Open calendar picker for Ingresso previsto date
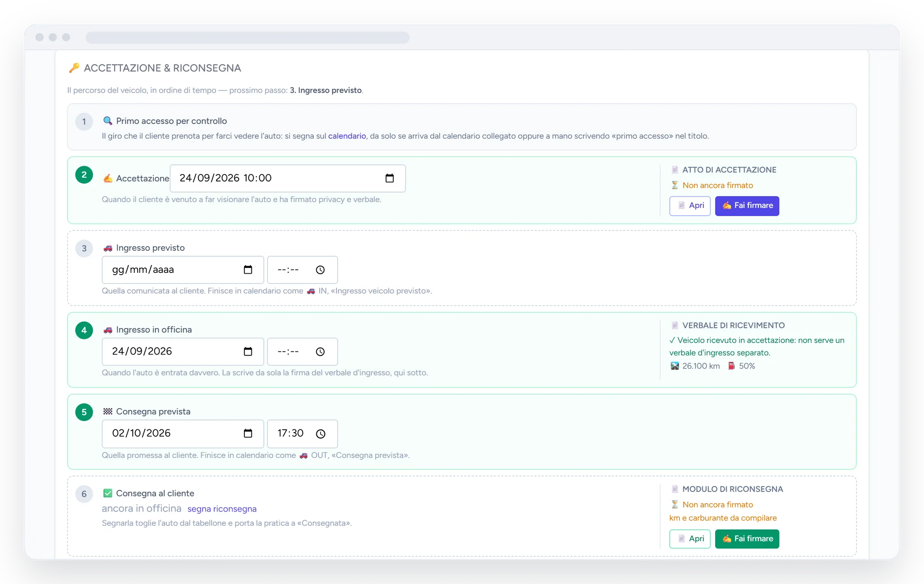The height and width of the screenshot is (584, 924). (248, 270)
